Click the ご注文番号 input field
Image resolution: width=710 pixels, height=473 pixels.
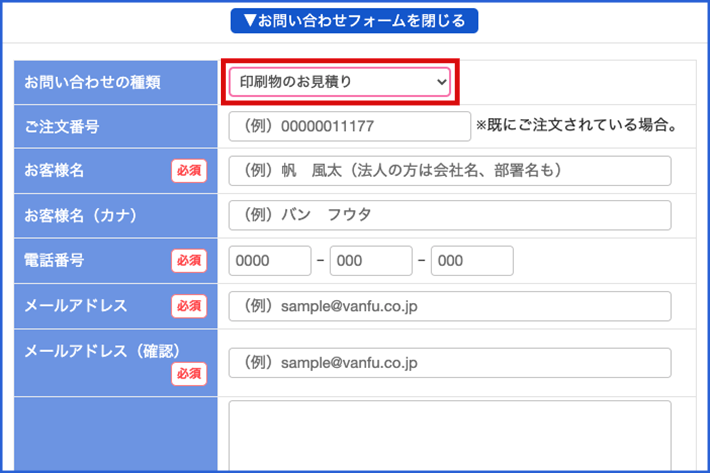coord(350,126)
